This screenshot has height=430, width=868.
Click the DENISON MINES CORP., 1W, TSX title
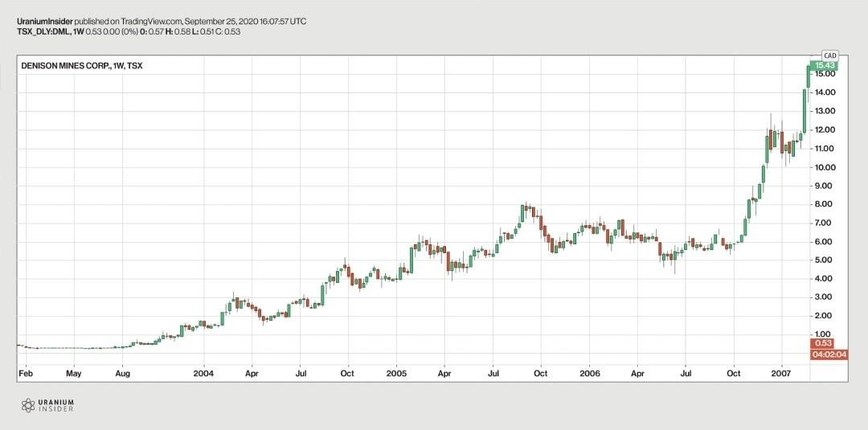coord(81,65)
